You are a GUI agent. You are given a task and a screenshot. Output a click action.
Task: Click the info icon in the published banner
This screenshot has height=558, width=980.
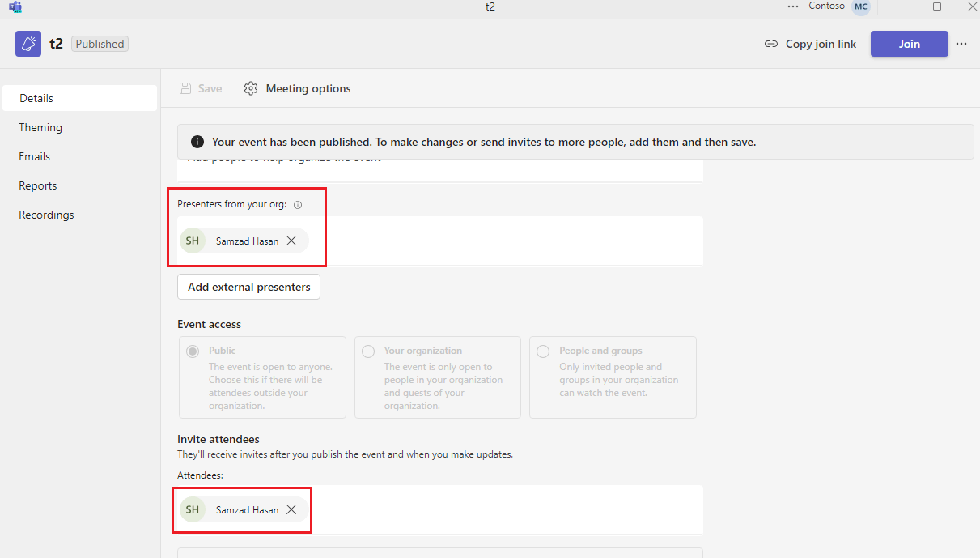(x=197, y=141)
